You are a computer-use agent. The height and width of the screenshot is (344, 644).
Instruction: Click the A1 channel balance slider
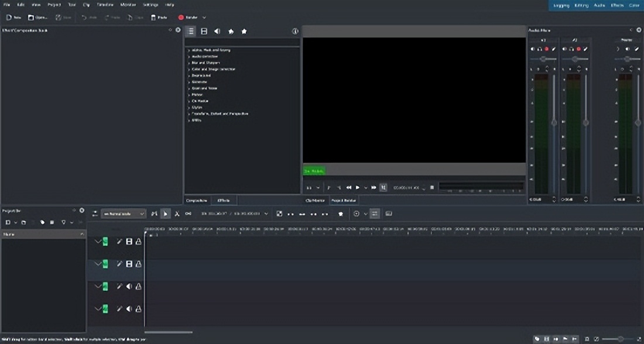pos(543,59)
